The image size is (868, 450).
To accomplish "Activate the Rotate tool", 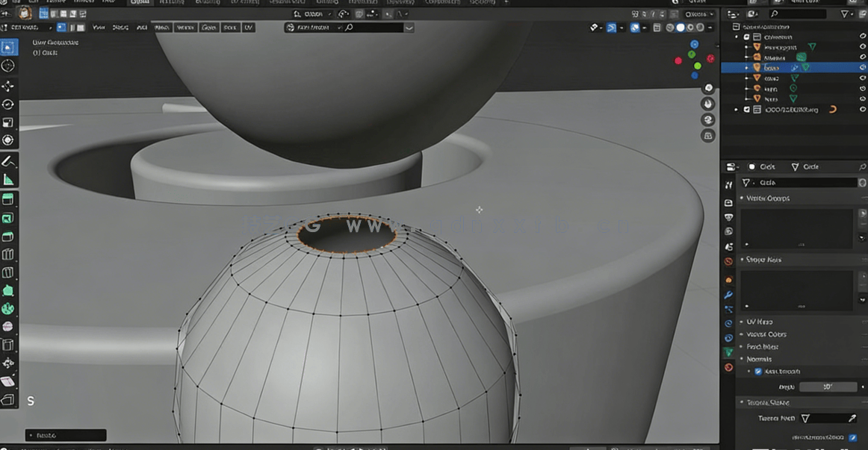I will (8, 104).
